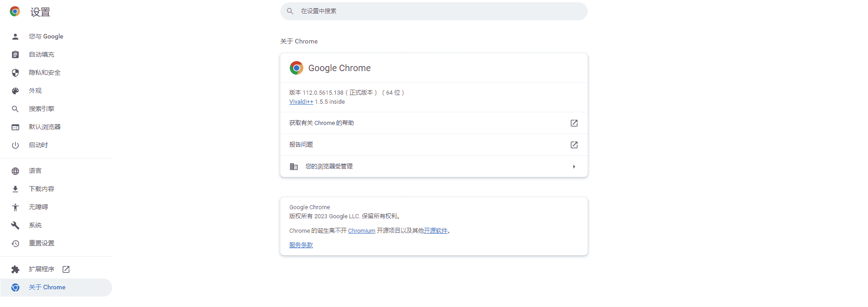Click the person icon for 您与 Google
The height and width of the screenshot is (307, 868).
tap(15, 37)
